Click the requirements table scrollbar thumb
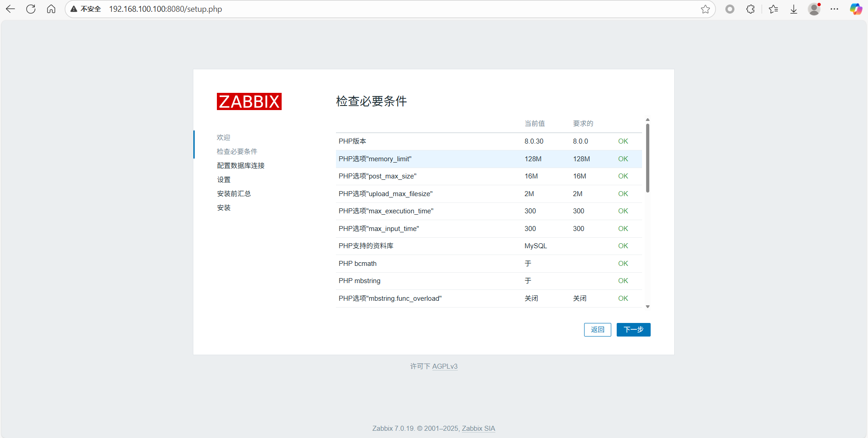This screenshot has height=438, width=868. click(647, 158)
